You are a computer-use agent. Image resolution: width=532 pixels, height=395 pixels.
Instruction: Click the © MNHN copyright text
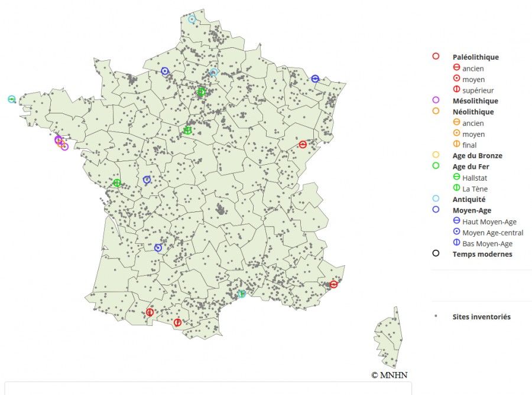tap(389, 375)
